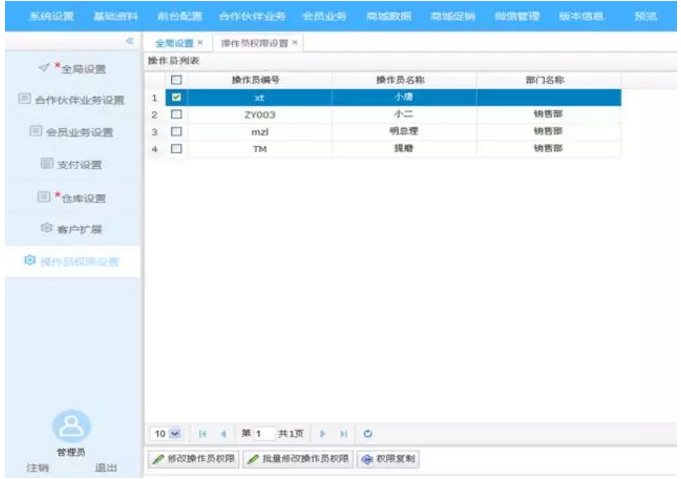Click the icon beside 仓库设置

[x=44, y=197]
